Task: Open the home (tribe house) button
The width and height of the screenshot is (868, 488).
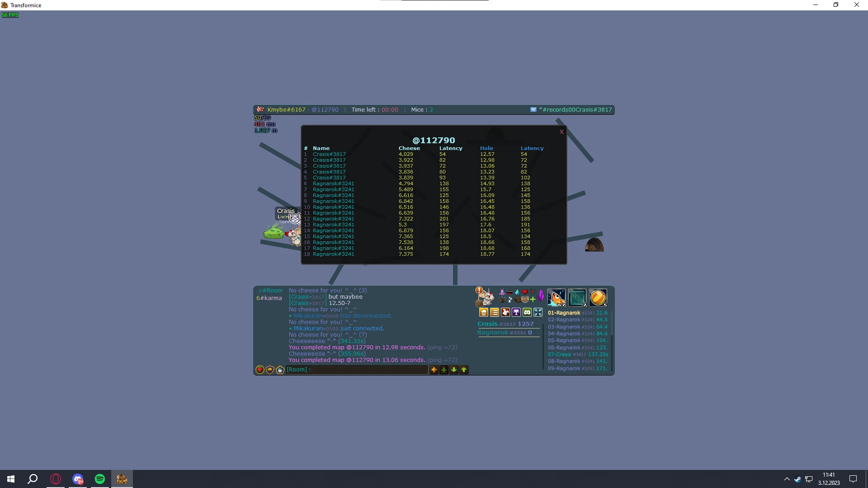Action: click(x=483, y=312)
